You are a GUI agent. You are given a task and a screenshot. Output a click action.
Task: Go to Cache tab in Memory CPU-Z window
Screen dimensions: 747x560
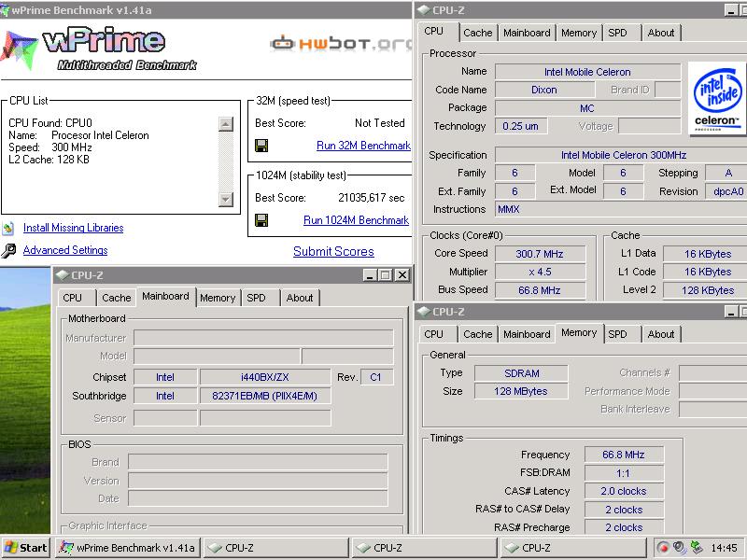point(478,334)
